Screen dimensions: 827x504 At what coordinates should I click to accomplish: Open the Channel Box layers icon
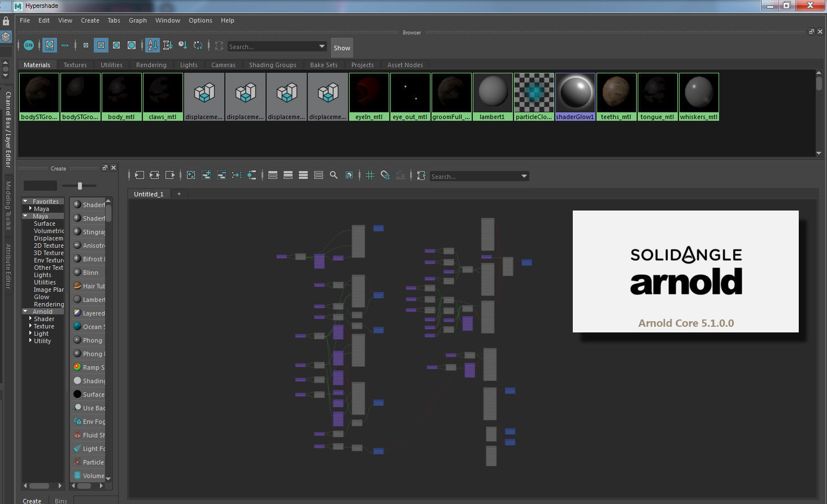6,37
